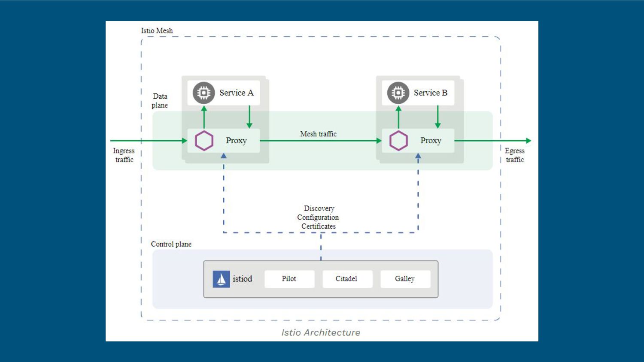Click the Proxy label under Service A

236,141
